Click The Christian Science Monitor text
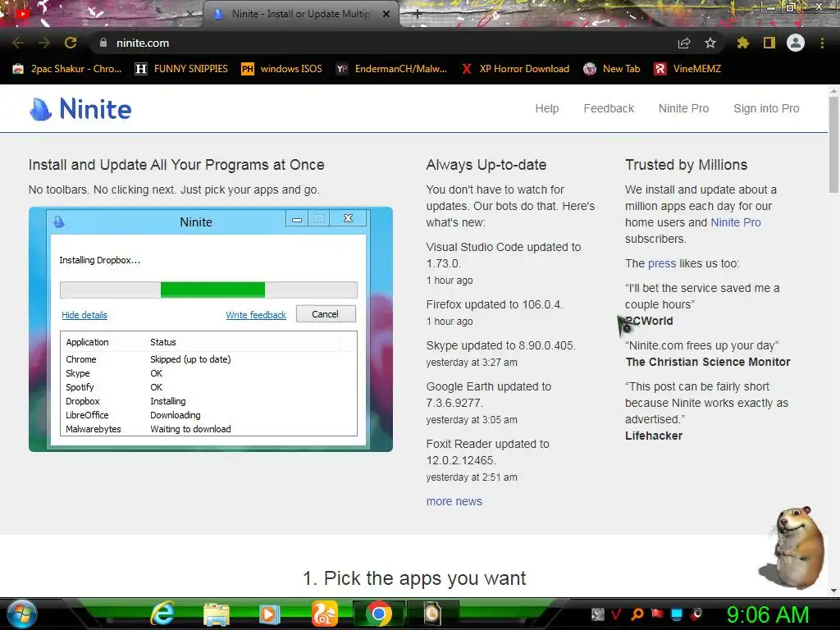 tap(708, 362)
